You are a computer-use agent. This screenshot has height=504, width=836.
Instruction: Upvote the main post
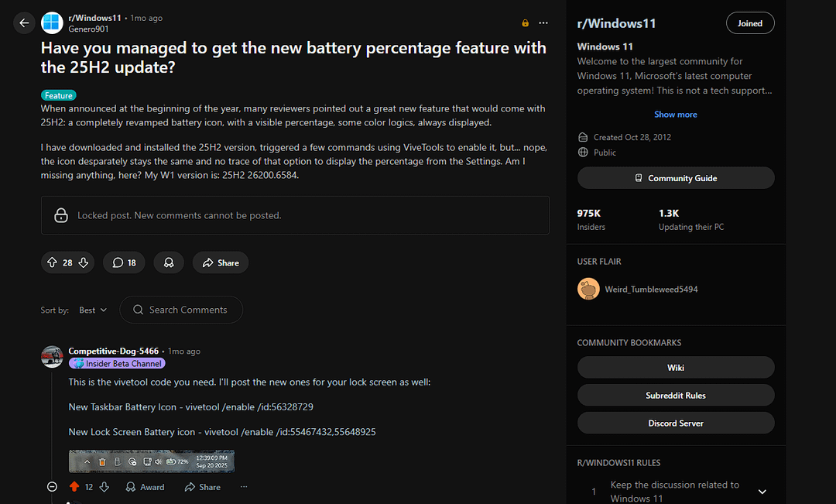click(53, 263)
